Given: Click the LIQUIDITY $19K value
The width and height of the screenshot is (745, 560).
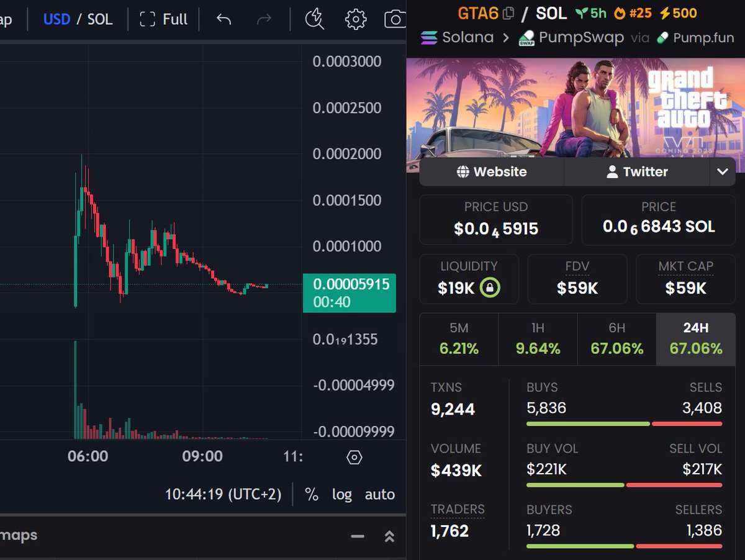Looking at the screenshot, I should pyautogui.click(x=456, y=288).
